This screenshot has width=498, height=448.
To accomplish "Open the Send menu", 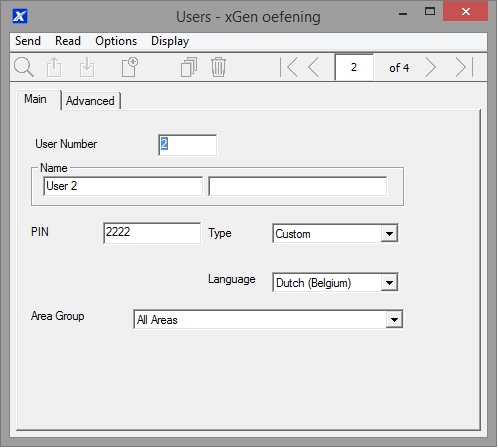I will (28, 41).
